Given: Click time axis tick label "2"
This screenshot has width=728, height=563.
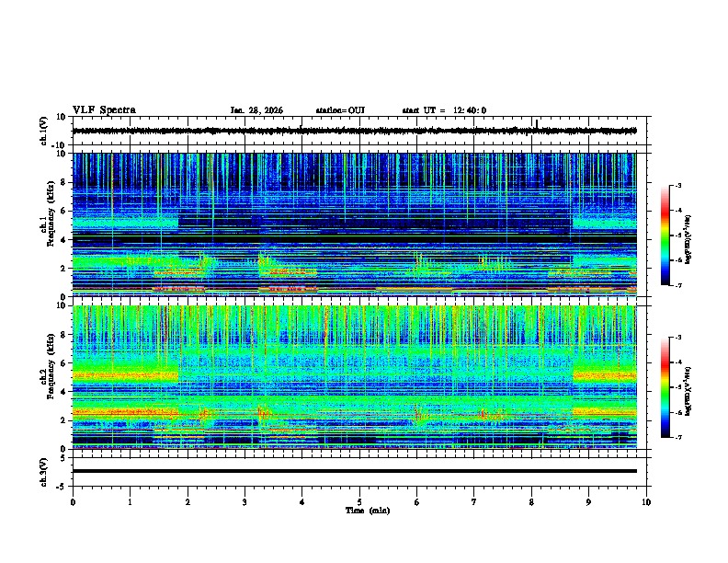Looking at the screenshot, I should pyautogui.click(x=188, y=502).
